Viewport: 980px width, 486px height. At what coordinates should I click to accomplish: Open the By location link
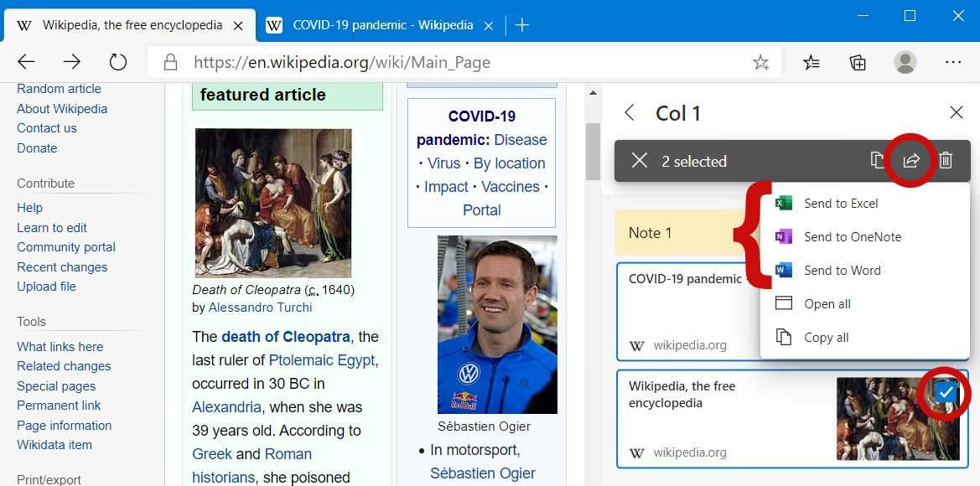coord(510,163)
